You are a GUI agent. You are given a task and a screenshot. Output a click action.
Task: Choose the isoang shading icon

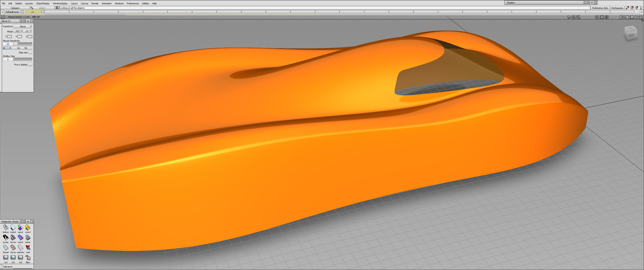[x=6, y=237]
